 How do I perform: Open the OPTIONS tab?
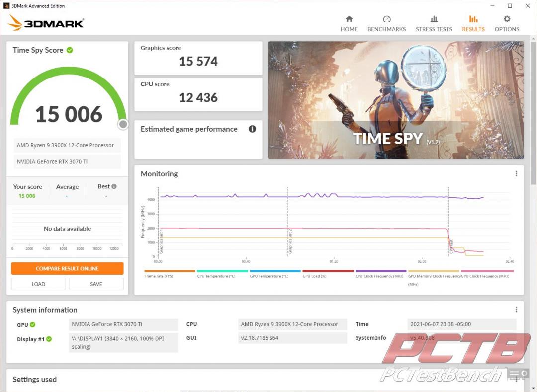(x=507, y=24)
